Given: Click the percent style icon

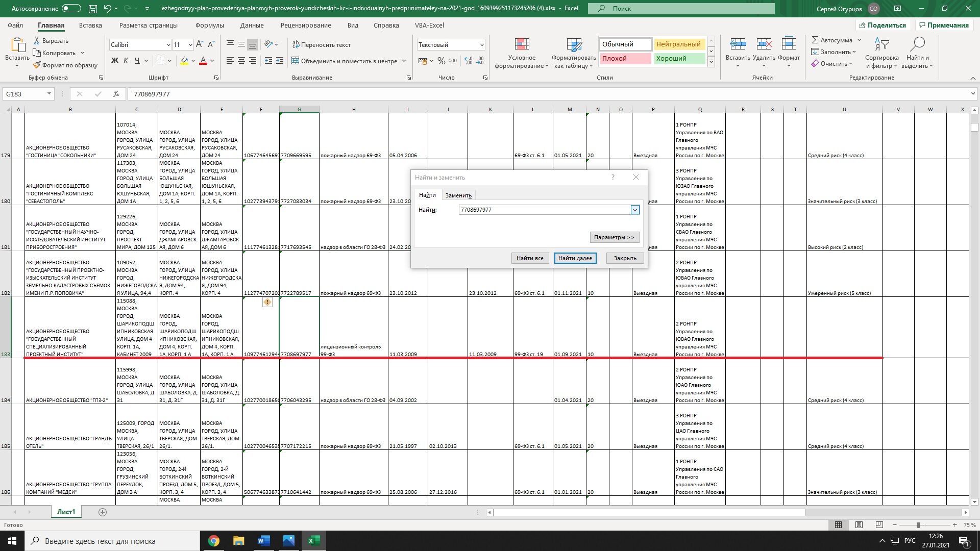Looking at the screenshot, I should [442, 61].
